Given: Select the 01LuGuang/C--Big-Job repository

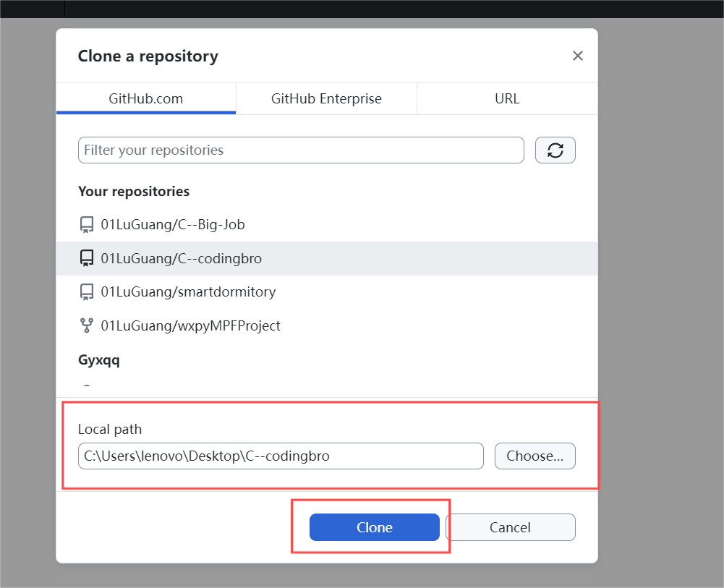Looking at the screenshot, I should [327, 225].
